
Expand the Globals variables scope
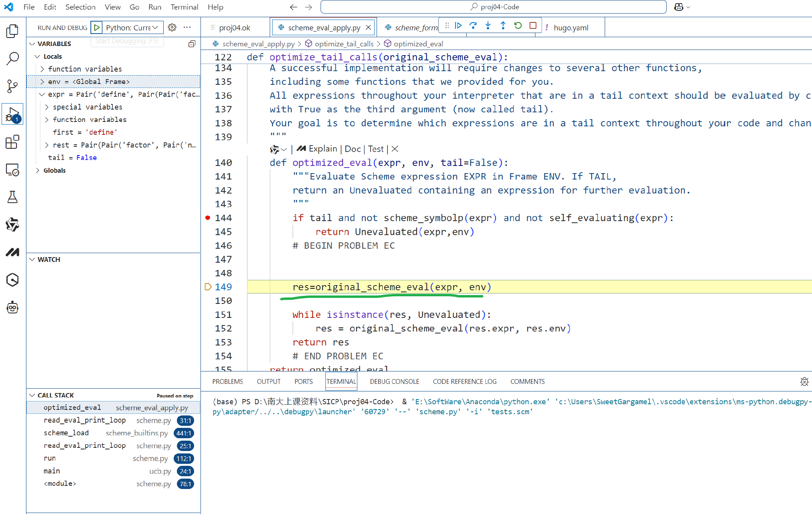point(38,170)
